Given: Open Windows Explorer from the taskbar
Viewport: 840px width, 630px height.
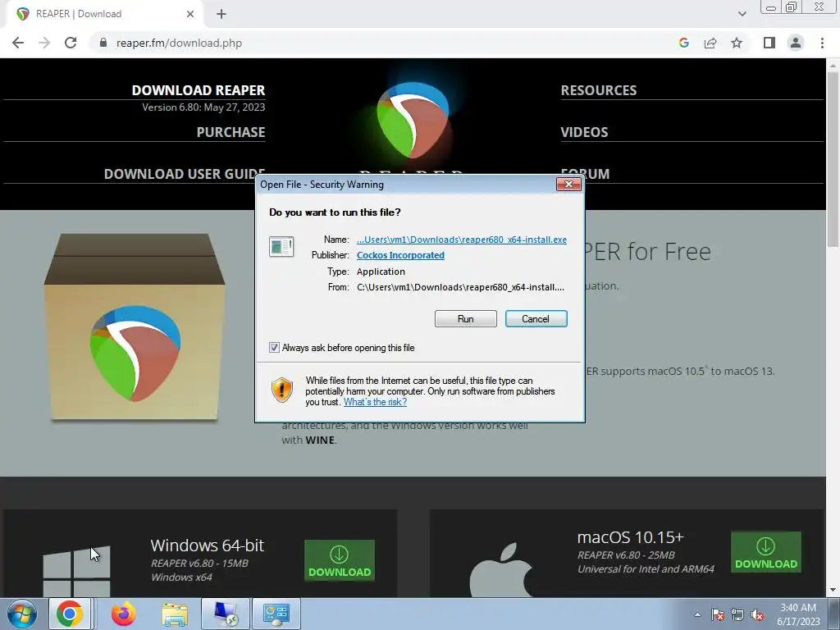Looking at the screenshot, I should click(175, 614).
